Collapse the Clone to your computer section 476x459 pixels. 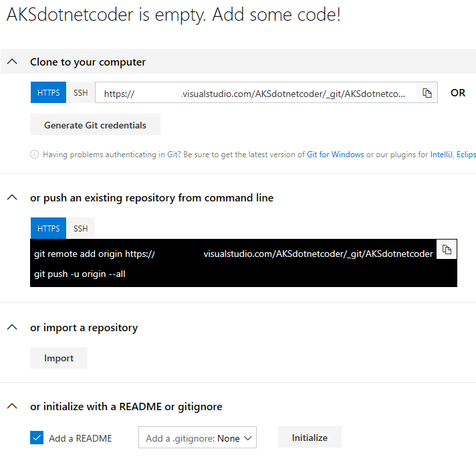point(12,62)
